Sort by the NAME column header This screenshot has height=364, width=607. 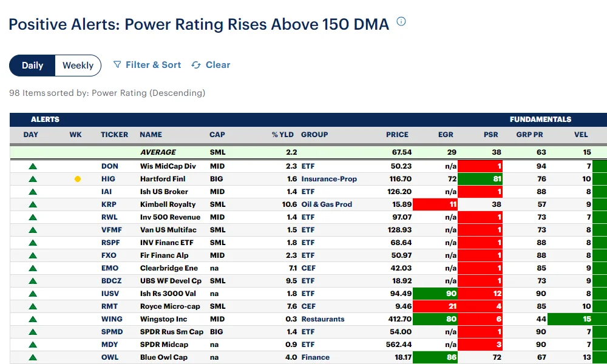(151, 135)
